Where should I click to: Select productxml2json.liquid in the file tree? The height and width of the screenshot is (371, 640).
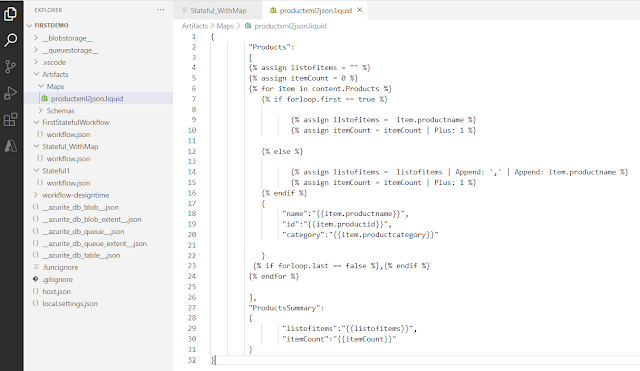click(87, 98)
